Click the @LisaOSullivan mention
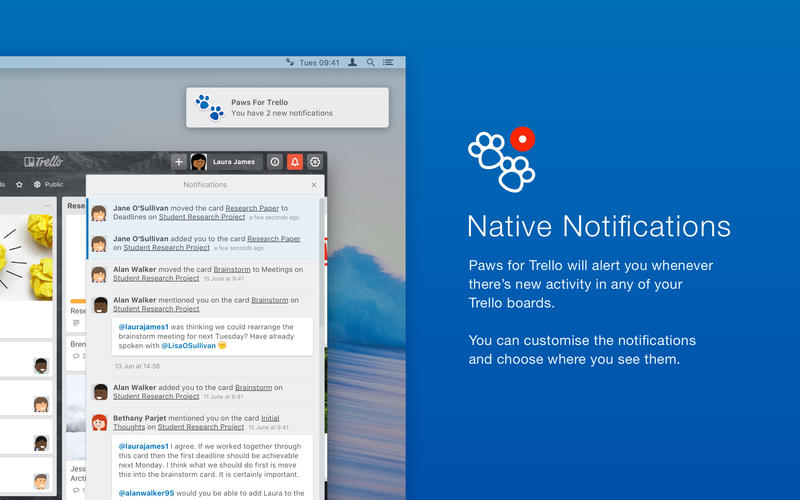Image resolution: width=800 pixels, height=500 pixels. click(x=189, y=345)
